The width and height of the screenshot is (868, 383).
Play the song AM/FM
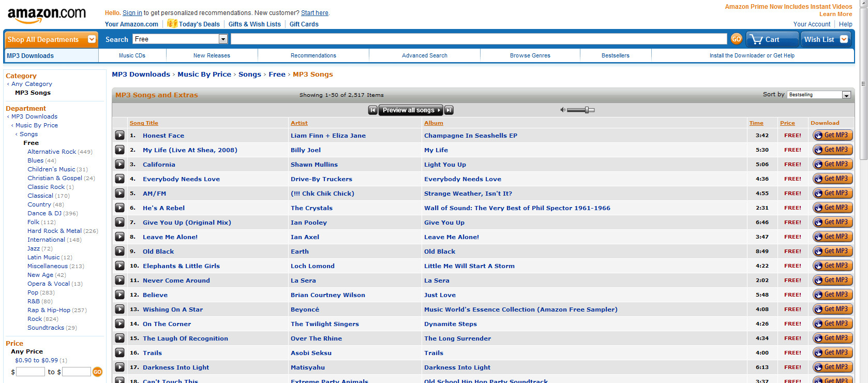119,193
